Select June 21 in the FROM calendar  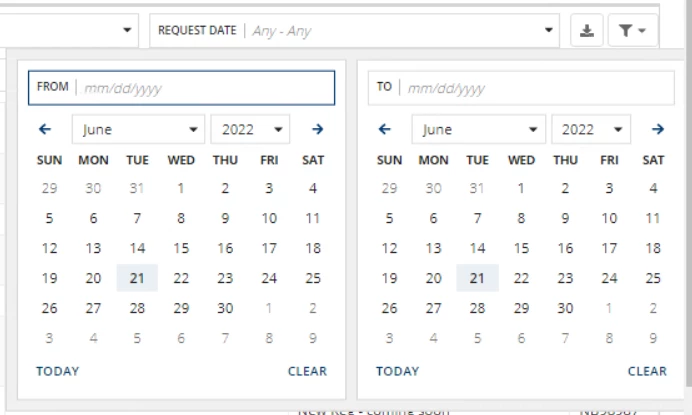coord(137,278)
